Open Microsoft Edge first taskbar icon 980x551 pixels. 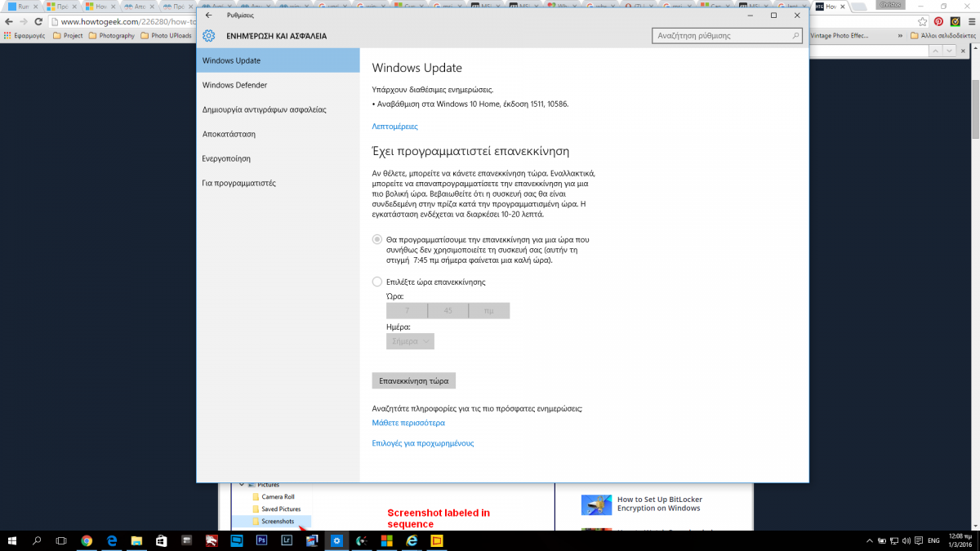112,540
